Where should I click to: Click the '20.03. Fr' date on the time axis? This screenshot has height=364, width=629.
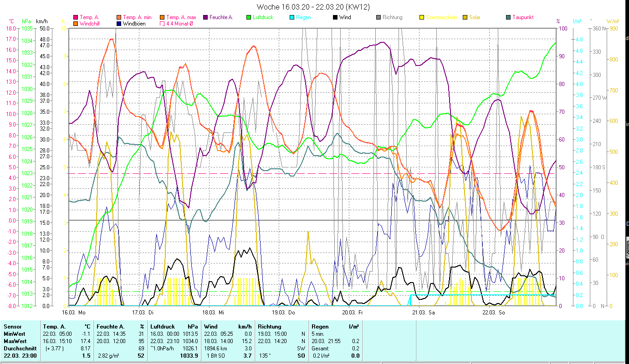pyautogui.click(x=353, y=313)
